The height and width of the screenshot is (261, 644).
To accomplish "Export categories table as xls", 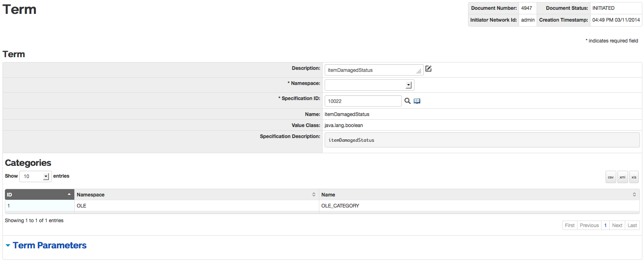I will pyautogui.click(x=634, y=177).
